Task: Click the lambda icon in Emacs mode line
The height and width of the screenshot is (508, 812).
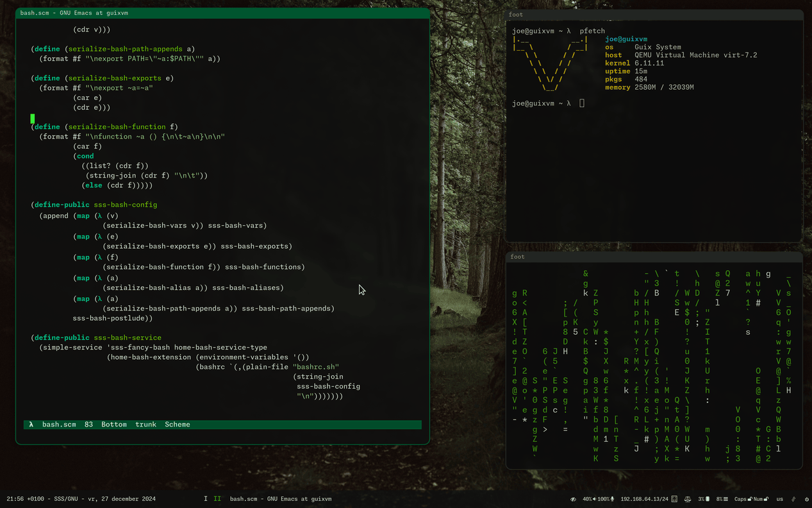Action: pos(31,425)
